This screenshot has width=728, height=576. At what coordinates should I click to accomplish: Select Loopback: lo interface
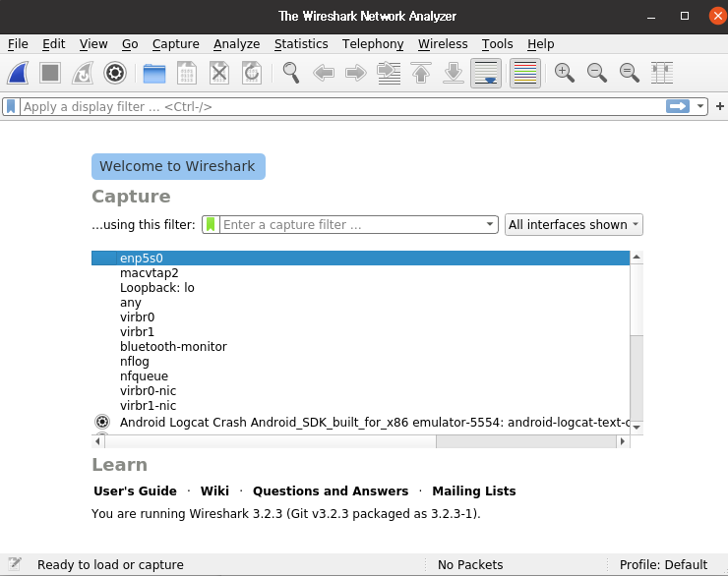coord(360,288)
